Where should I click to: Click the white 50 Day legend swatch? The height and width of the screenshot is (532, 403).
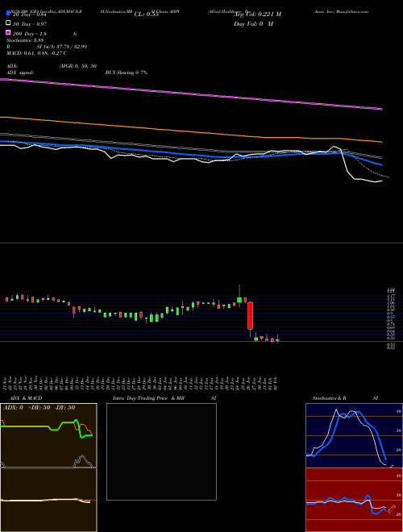8,23
